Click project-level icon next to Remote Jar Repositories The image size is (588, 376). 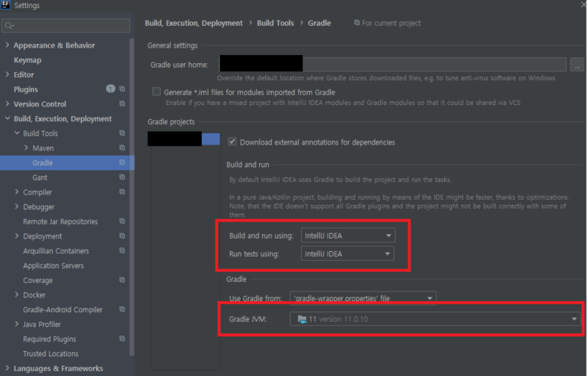tap(123, 221)
